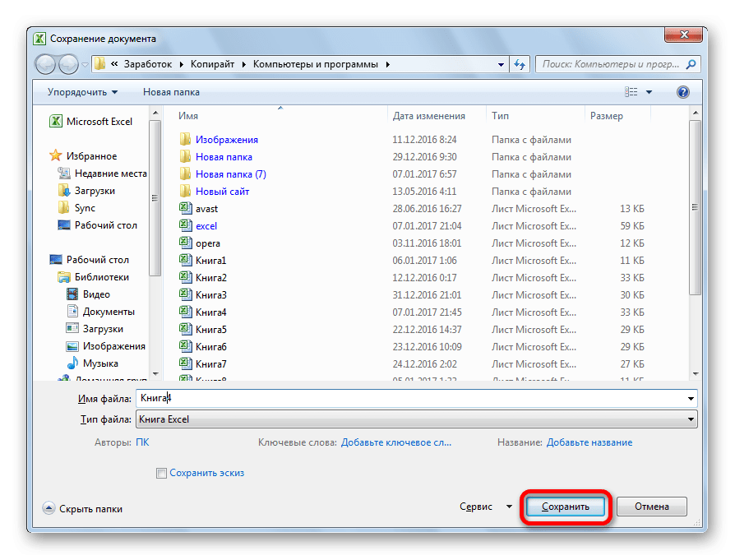Screen dimensions: 735x560
Task: Click the change view icon
Action: 631,92
